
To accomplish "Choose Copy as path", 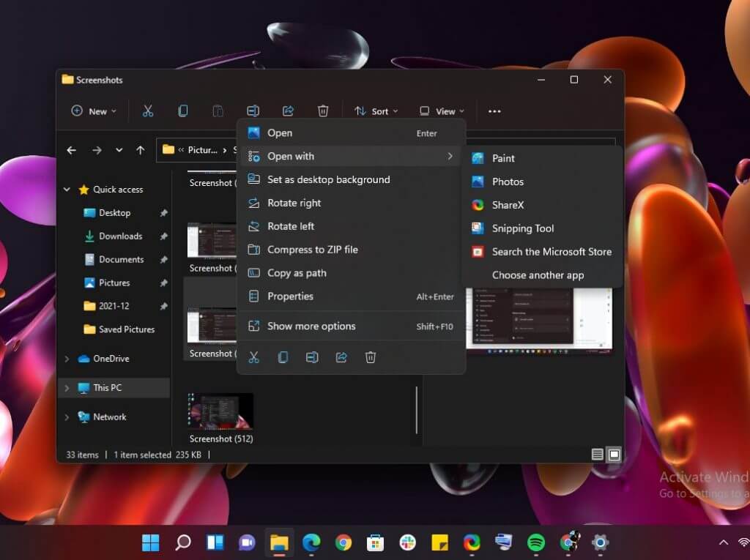I will [x=351, y=273].
